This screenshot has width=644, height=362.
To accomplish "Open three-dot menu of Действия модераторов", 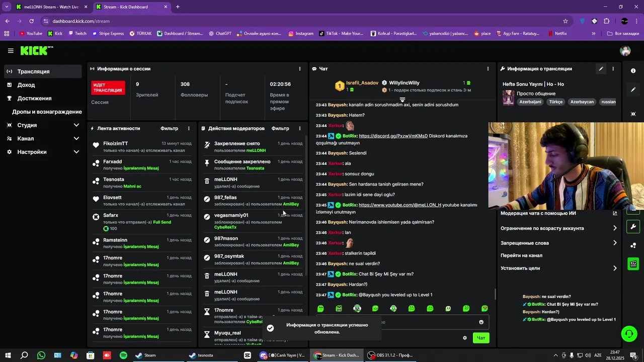I will 300,128.
